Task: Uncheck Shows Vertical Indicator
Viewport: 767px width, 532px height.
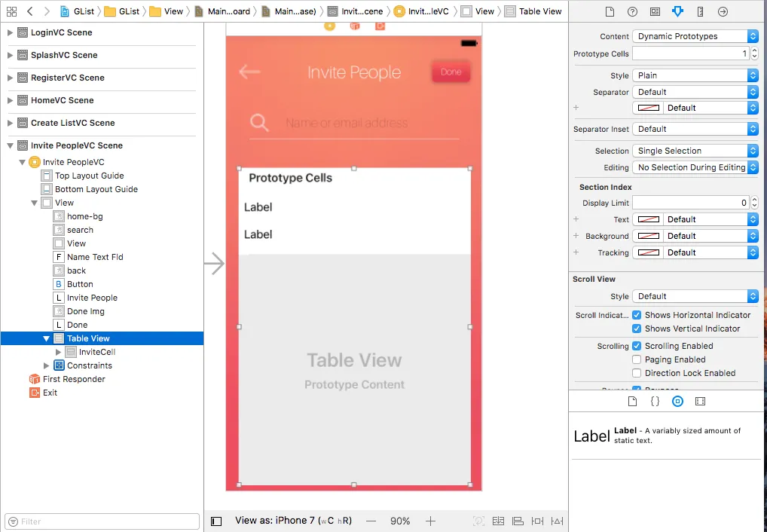Action: pyautogui.click(x=637, y=329)
